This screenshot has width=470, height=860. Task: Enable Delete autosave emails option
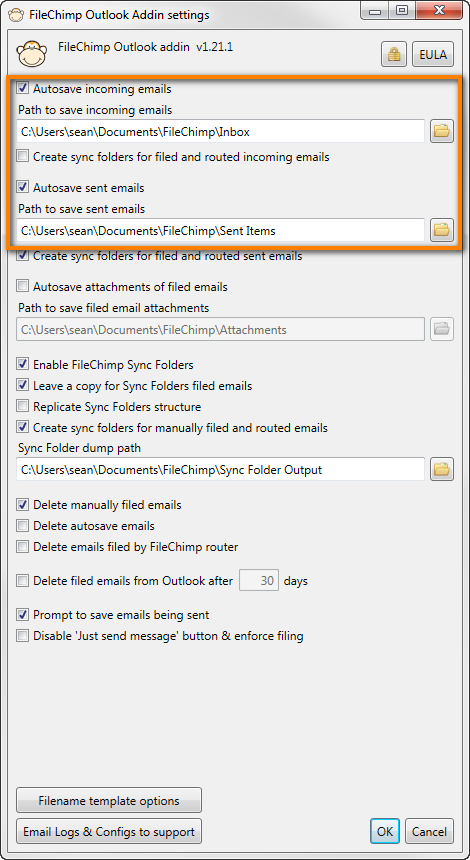(22, 525)
